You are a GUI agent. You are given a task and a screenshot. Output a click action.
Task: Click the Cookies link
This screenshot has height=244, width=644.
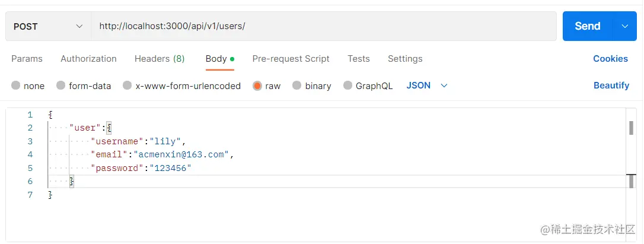(x=610, y=59)
